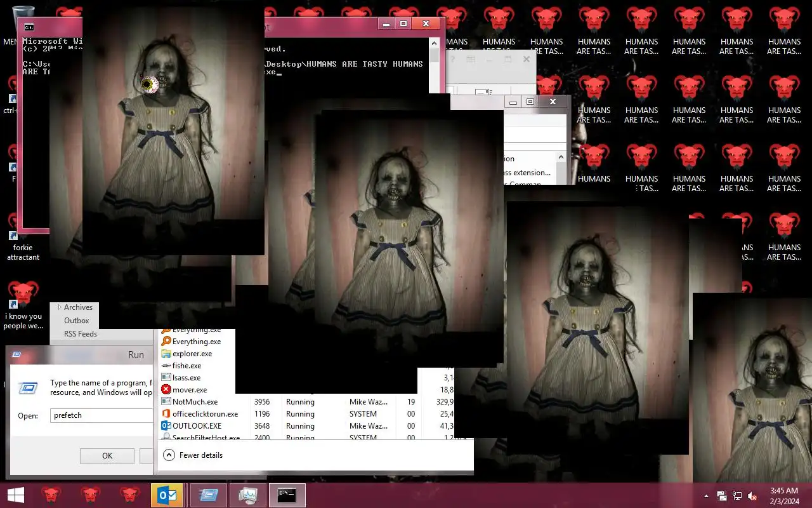The height and width of the screenshot is (508, 812).
Task: Switch to Command Prompt taskbar button
Action: [x=287, y=495]
